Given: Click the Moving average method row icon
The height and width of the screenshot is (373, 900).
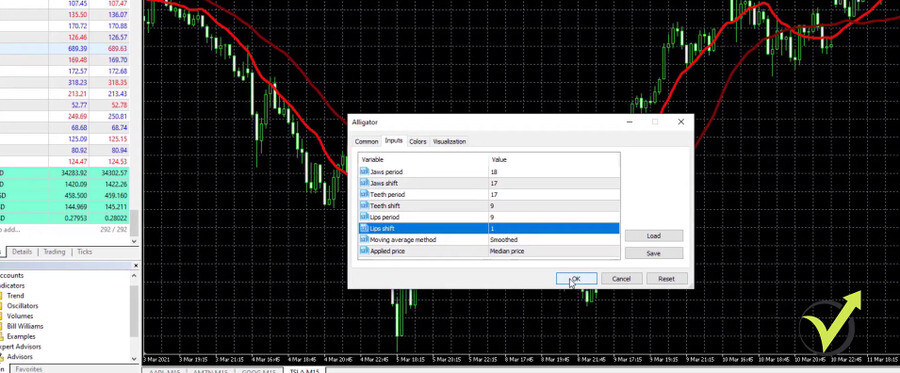Looking at the screenshot, I should click(364, 240).
